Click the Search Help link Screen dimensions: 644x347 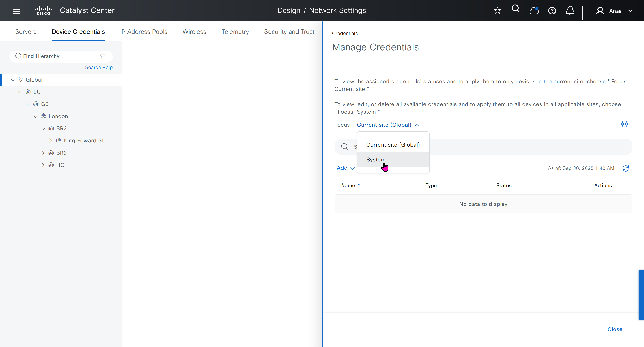[99, 68]
